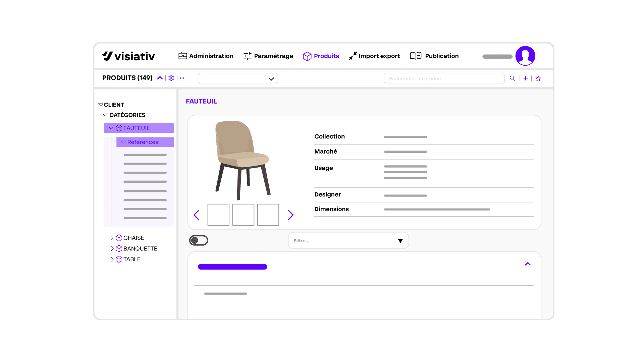
Task: Click the main chair product image
Action: [243, 160]
